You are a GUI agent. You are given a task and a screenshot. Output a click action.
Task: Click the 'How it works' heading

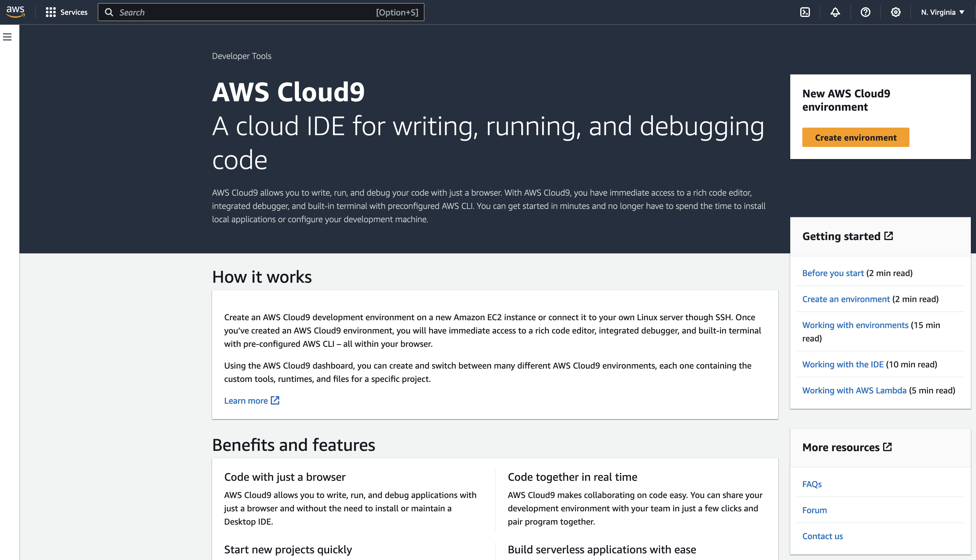click(262, 277)
